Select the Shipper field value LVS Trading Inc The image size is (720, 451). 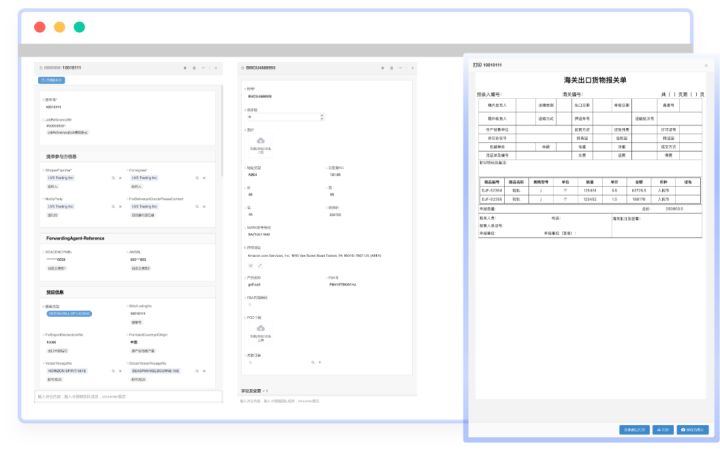(60, 178)
